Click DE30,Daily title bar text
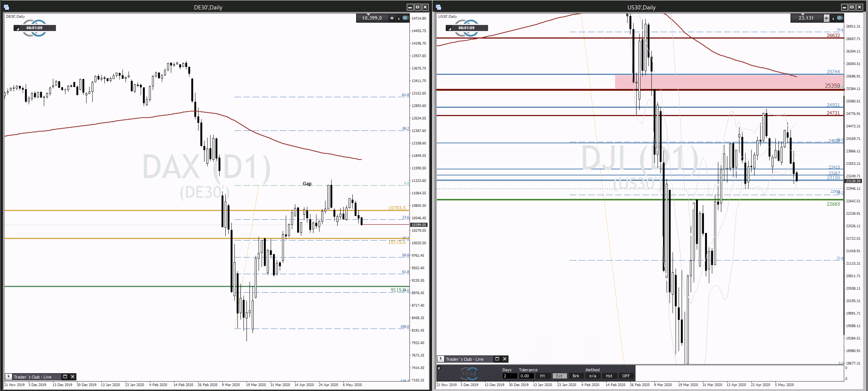The width and height of the screenshot is (868, 391). pyautogui.click(x=208, y=7)
